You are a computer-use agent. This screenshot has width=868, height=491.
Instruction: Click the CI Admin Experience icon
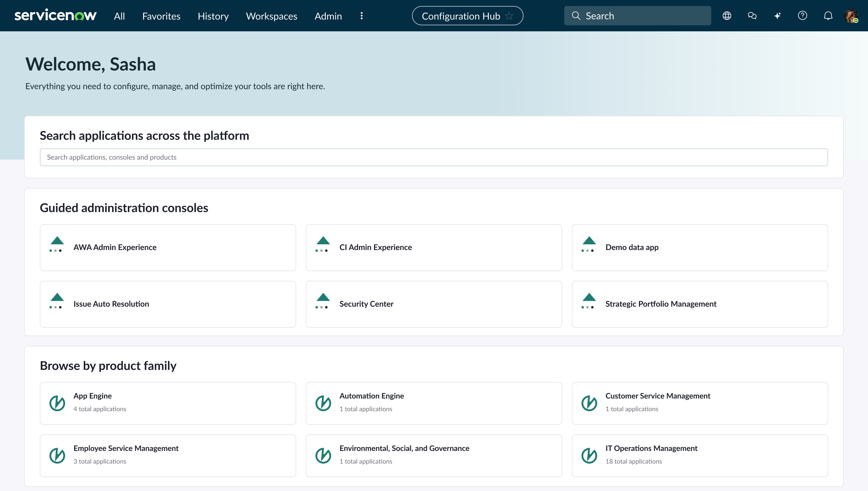coord(323,245)
